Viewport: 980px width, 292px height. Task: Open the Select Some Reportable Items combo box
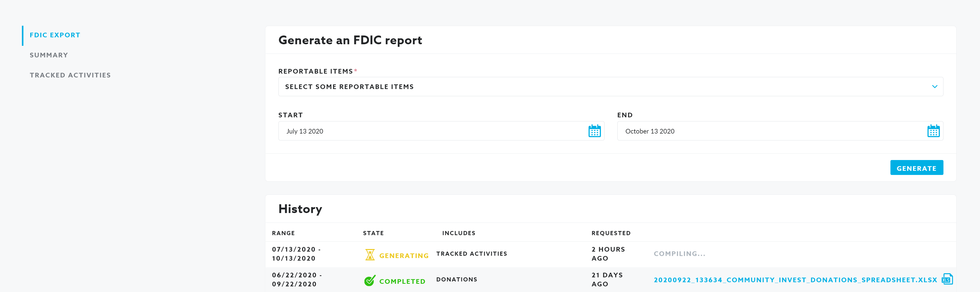pos(571,87)
